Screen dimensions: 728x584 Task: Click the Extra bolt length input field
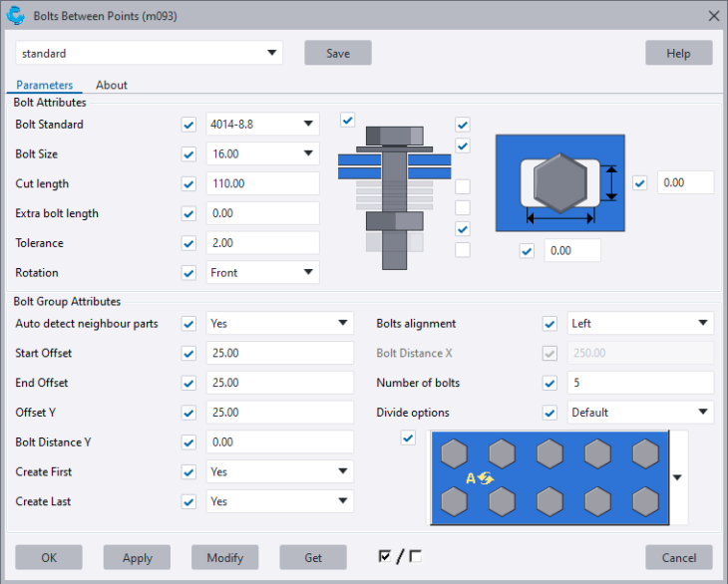(263, 213)
